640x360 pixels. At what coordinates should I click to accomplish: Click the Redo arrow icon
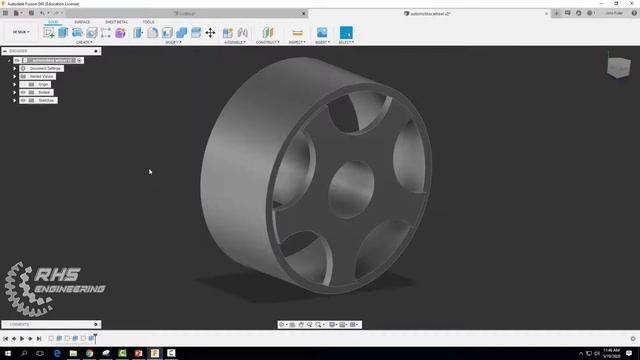tap(56, 13)
